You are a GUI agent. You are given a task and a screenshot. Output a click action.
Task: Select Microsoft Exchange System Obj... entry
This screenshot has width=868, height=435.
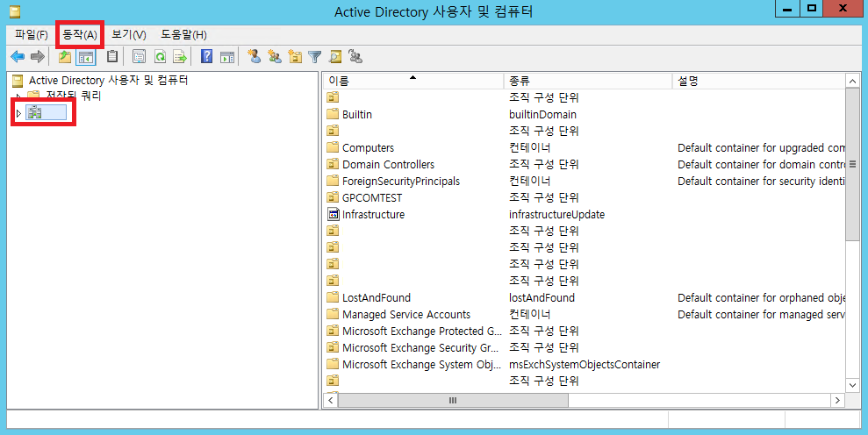click(422, 364)
